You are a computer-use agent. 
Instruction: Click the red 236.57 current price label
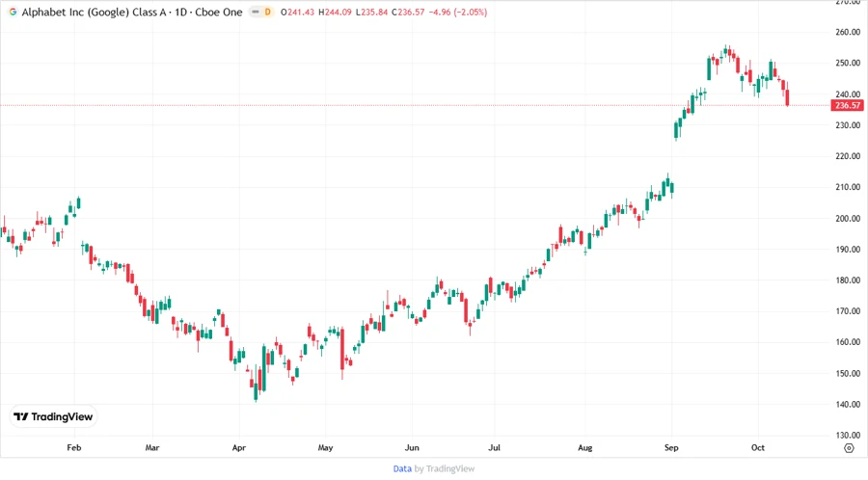(x=848, y=105)
